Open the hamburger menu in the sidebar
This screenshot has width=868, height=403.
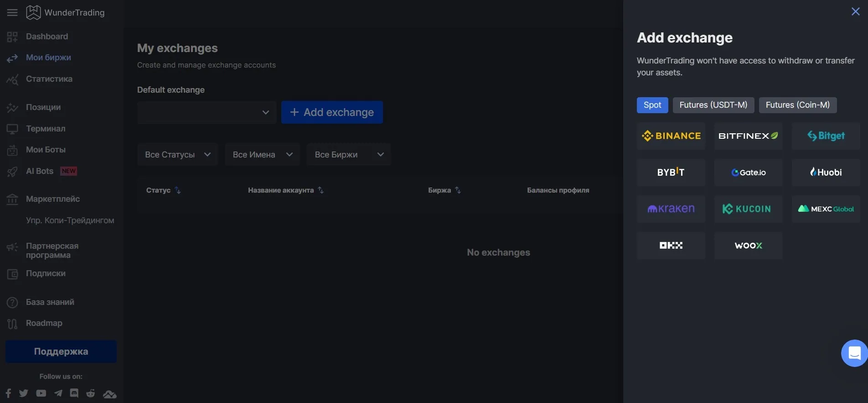[12, 13]
